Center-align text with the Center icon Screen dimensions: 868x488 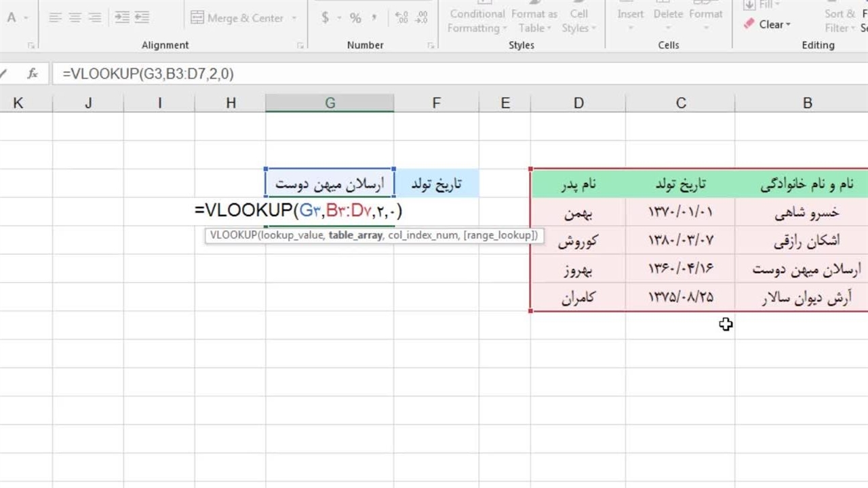point(75,18)
